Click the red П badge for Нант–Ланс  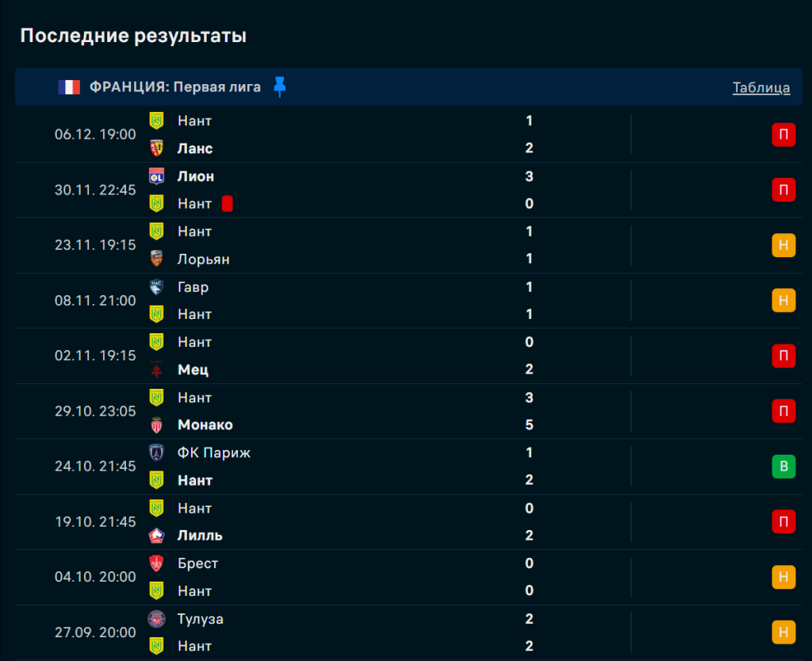pyautogui.click(x=783, y=135)
